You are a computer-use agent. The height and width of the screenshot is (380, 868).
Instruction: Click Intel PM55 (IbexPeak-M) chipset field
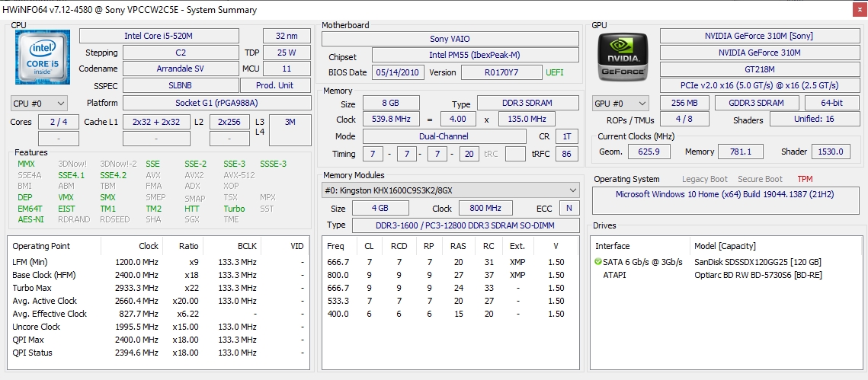point(475,56)
